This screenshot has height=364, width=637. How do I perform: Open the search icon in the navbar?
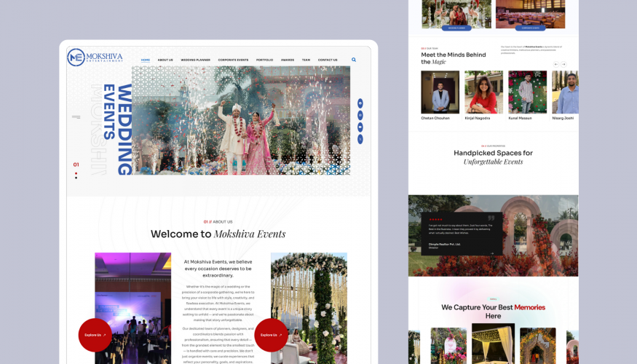pyautogui.click(x=354, y=60)
